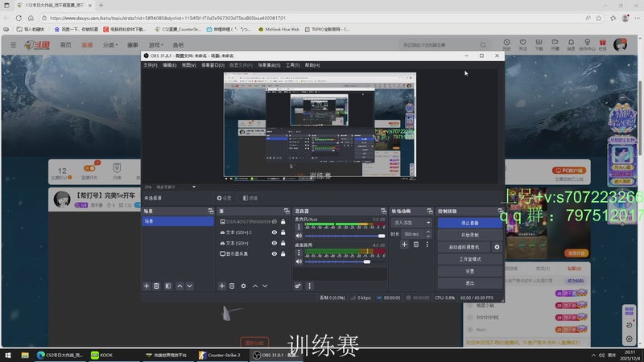Exit OBS with the 退出 button
Image resolution: width=644 pixels, height=362 pixels.
(470, 283)
